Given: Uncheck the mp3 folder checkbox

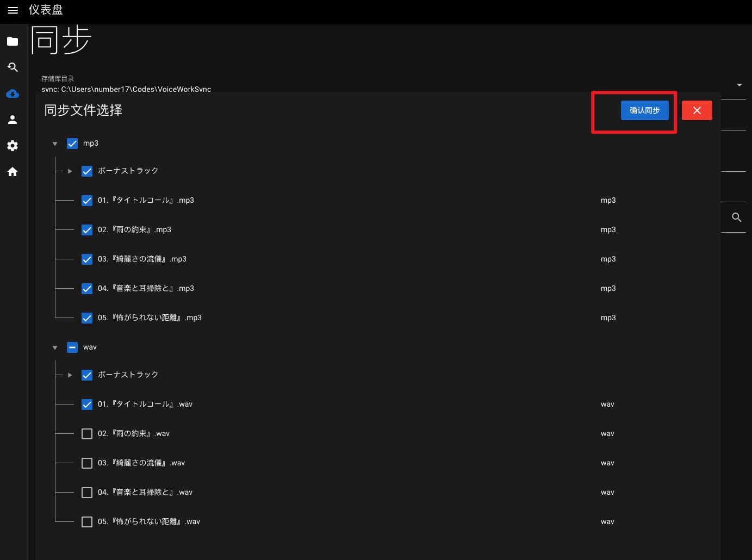Looking at the screenshot, I should pyautogui.click(x=72, y=144).
